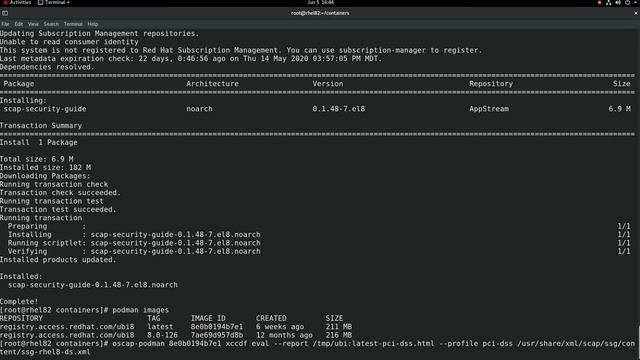Image resolution: width=640 pixels, height=360 pixels.
Task: Click image ID '7ae69d957d8b' in images list
Action: tap(217, 335)
